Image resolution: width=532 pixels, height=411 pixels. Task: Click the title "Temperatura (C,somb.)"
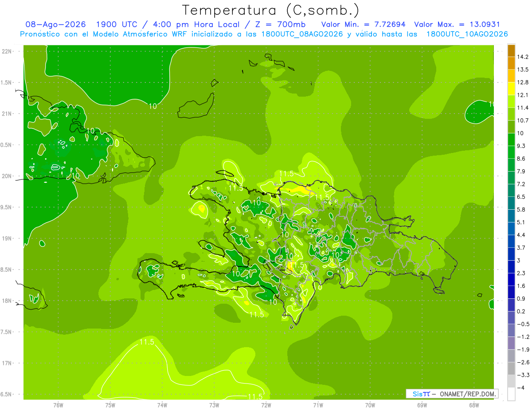[271, 10]
